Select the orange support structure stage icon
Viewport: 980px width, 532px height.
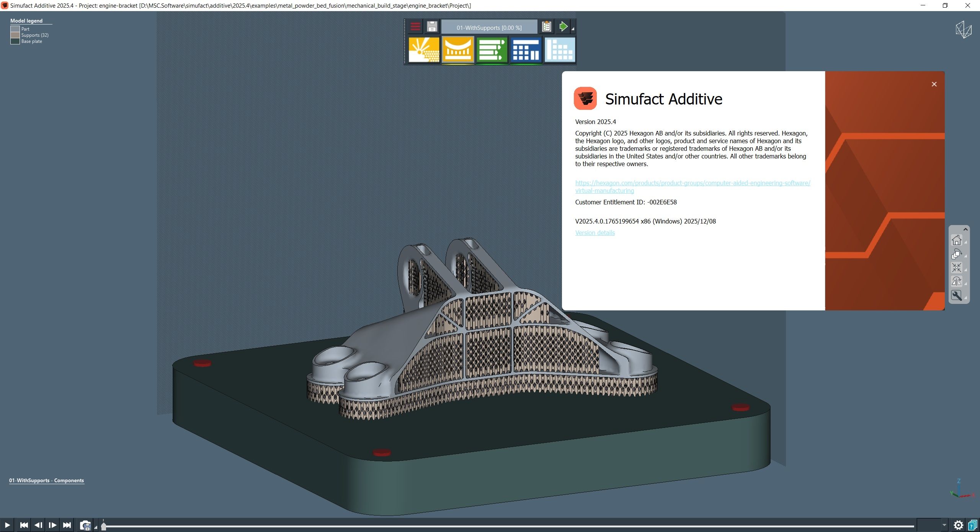tap(458, 51)
